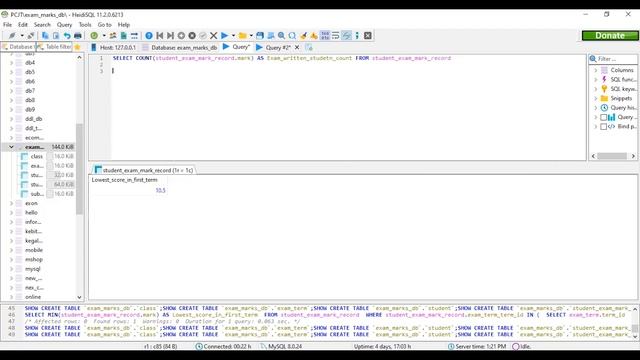
Task: Select the hello database in tree
Action: tap(31, 213)
